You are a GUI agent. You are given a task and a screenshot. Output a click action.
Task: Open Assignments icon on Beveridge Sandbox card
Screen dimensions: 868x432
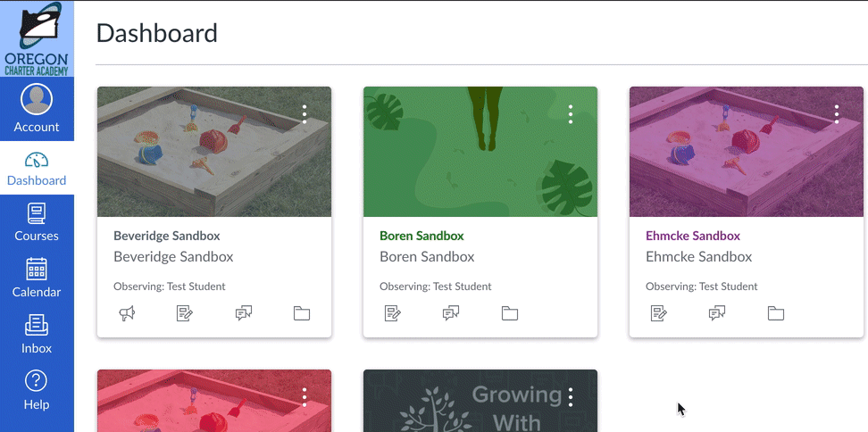pyautogui.click(x=184, y=313)
